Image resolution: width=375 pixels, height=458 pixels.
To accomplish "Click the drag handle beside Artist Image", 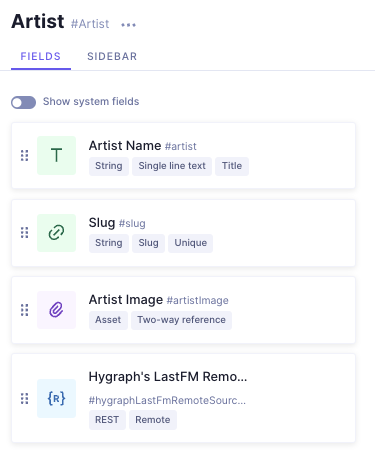I will [24, 310].
